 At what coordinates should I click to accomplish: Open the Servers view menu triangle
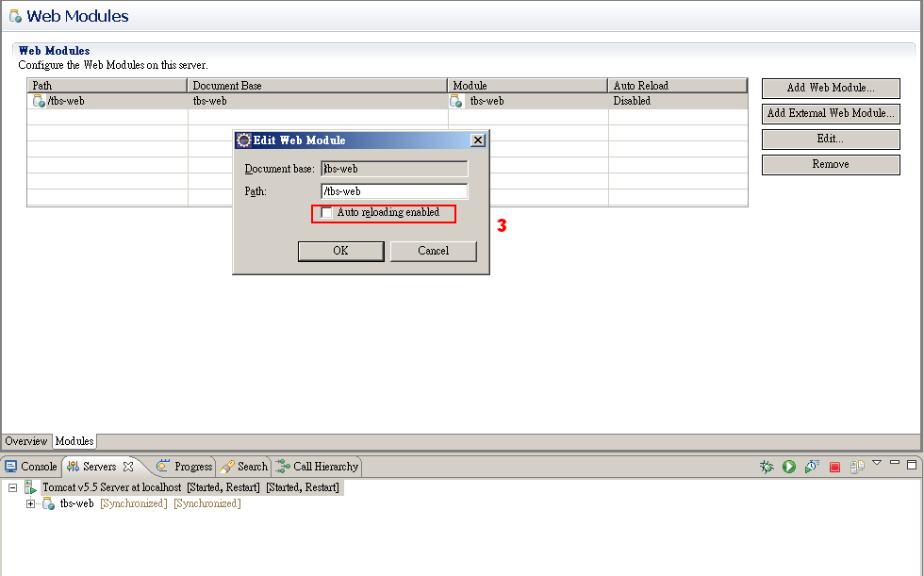point(877,463)
